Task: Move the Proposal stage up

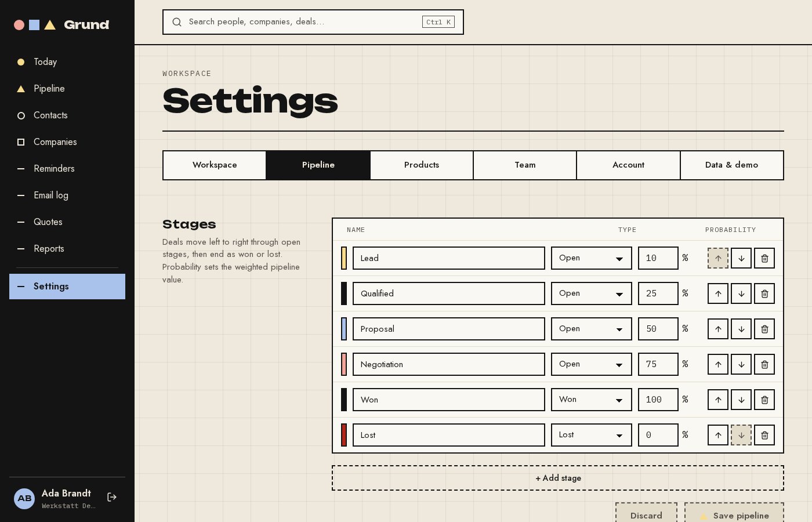Action: [718, 329]
